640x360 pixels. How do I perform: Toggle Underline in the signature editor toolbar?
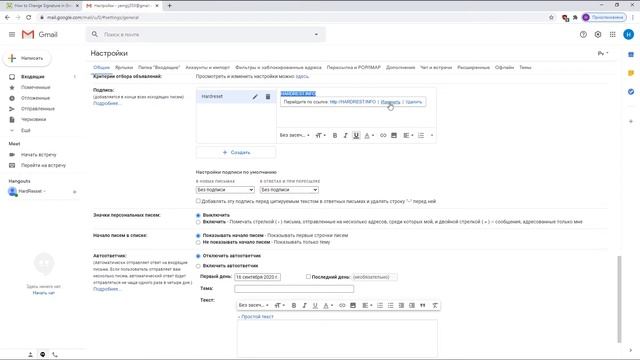[356, 136]
